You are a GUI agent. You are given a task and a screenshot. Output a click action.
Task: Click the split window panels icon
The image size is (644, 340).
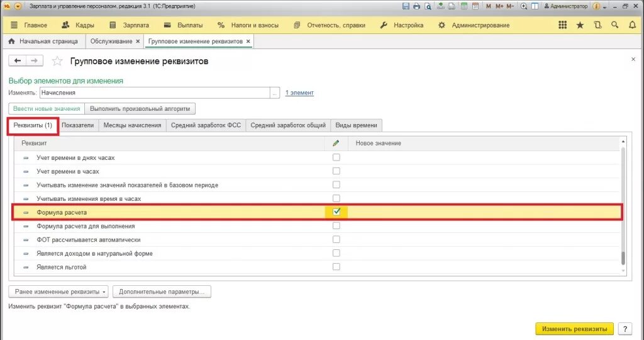[535, 6]
